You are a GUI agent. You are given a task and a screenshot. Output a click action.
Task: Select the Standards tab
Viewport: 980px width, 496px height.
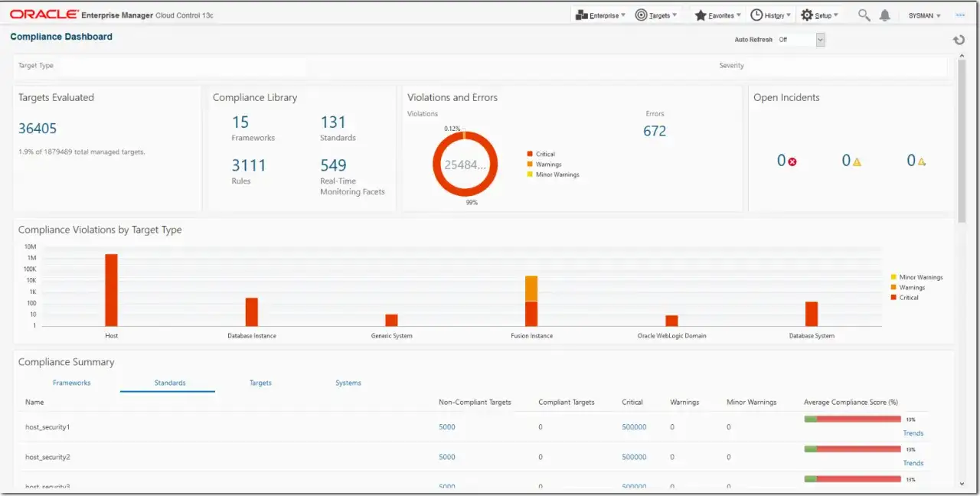coord(169,383)
